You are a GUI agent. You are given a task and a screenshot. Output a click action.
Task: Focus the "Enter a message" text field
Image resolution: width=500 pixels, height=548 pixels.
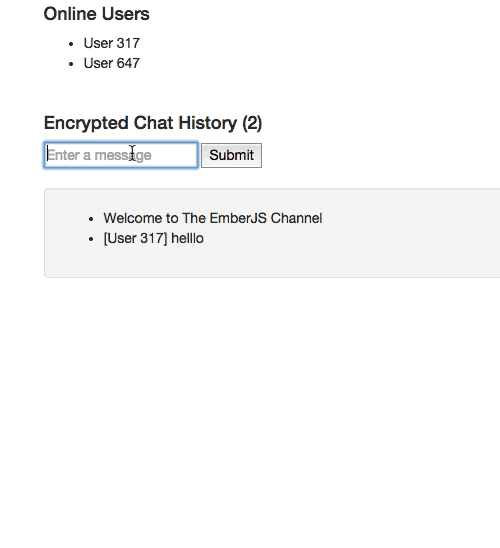coord(121,155)
